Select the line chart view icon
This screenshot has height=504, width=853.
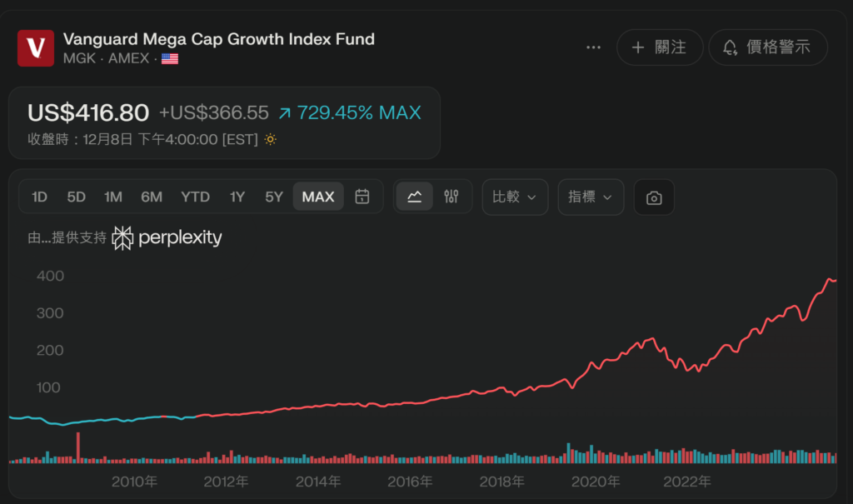coord(414,197)
